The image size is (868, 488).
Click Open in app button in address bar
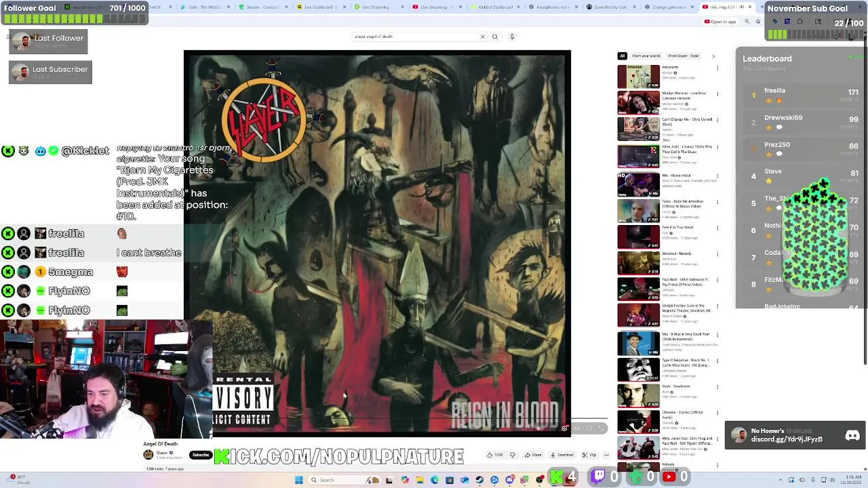pyautogui.click(x=720, y=22)
